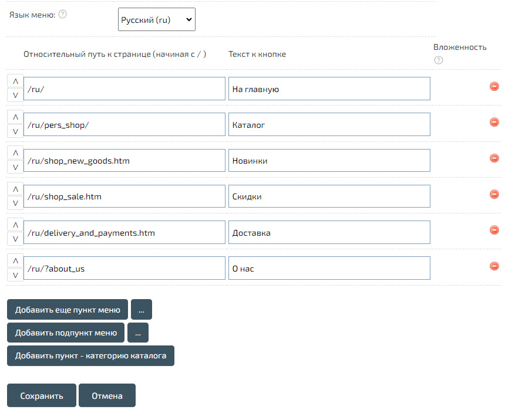Viewport: 532px width, 417px height.
Task: Delete the 'На главную' menu item
Action: point(494,86)
